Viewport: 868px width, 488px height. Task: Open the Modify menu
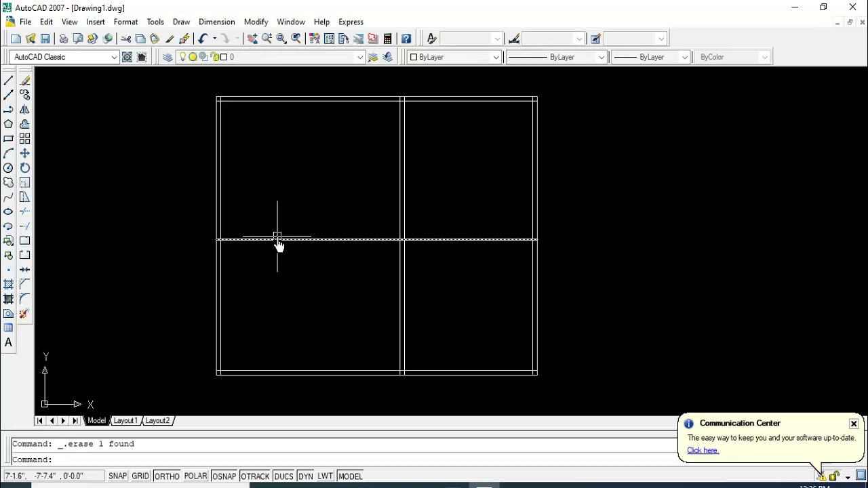[256, 22]
